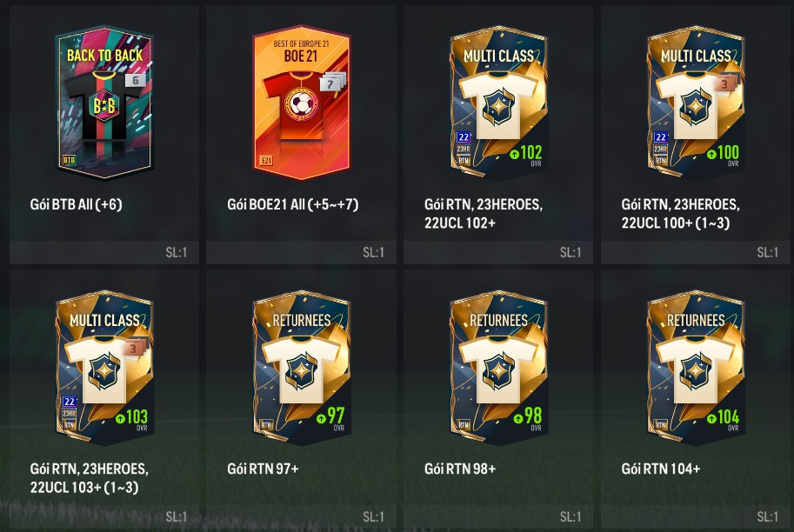Select the Returnees 104 OVR pack
Viewport: 794px width, 532px height.
696,368
